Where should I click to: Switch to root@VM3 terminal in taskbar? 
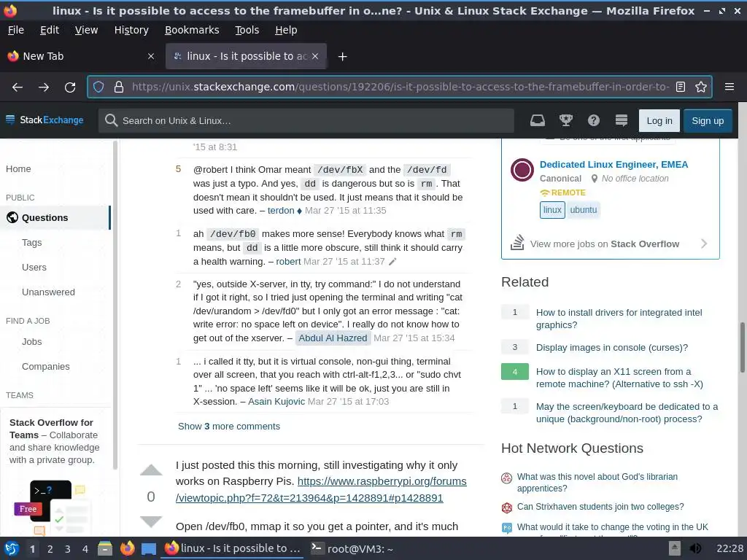click(x=352, y=548)
